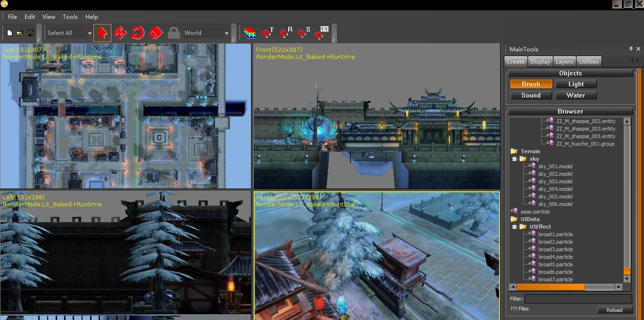This screenshot has width=644, height=320.
Task: Select ZZ_M_huoche_001.group in Browser
Action: point(585,144)
